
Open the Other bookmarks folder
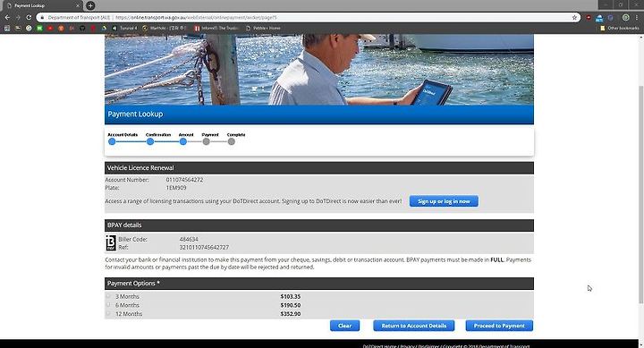click(619, 29)
